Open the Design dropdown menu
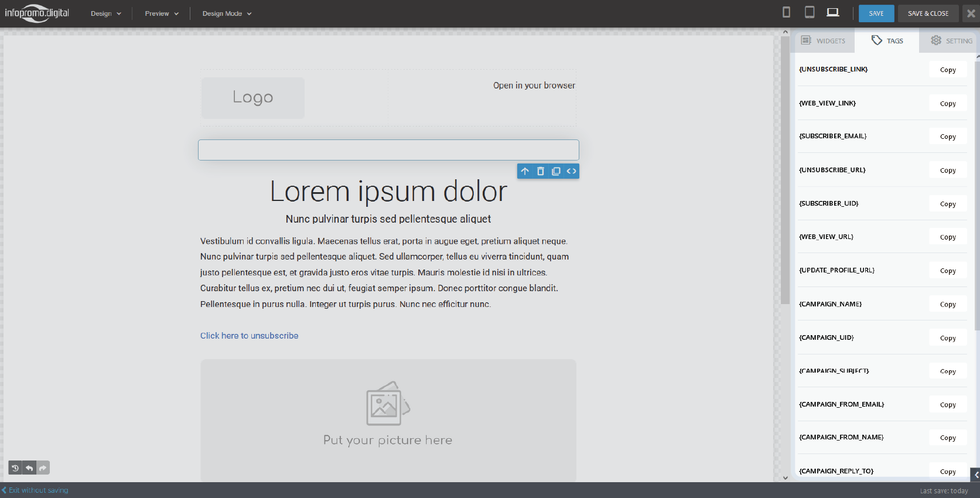980x498 pixels. tap(106, 13)
